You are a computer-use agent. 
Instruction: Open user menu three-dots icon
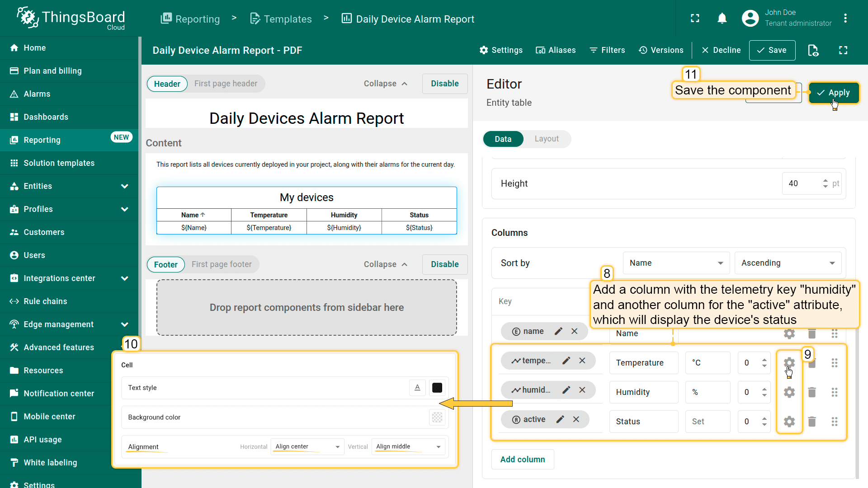click(845, 19)
